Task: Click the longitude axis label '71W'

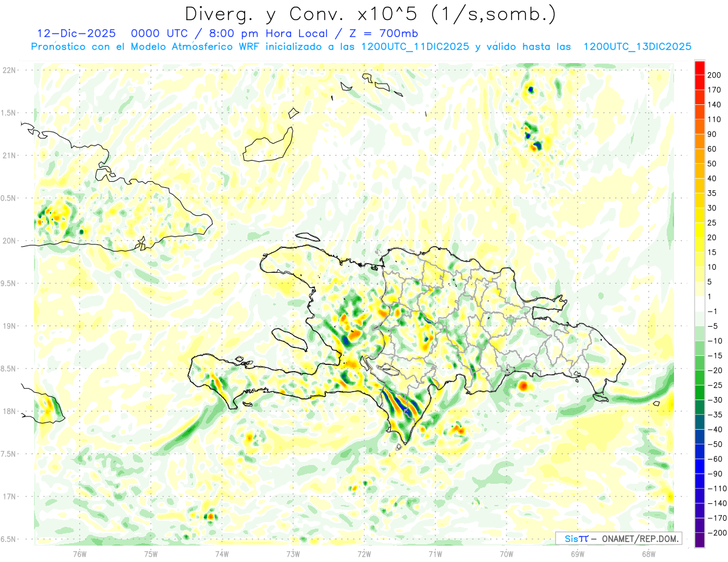Action: click(x=435, y=554)
